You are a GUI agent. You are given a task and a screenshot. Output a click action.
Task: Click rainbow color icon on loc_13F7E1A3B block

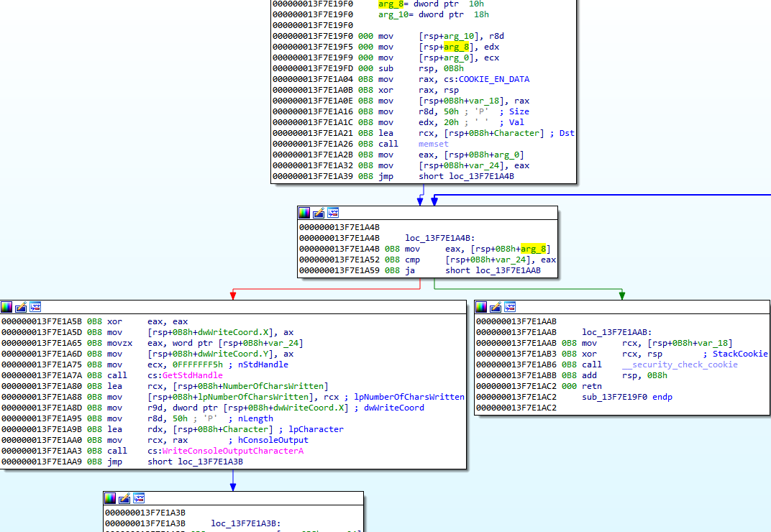pyautogui.click(x=110, y=498)
